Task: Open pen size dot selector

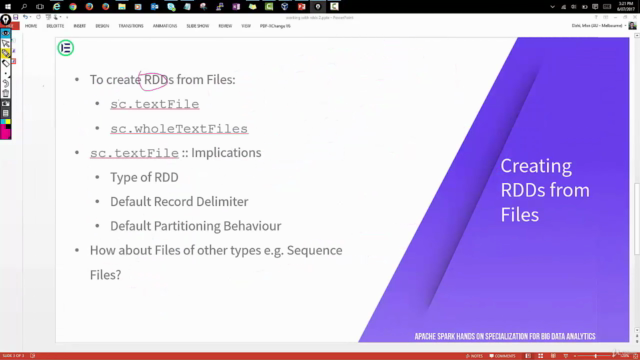Action: pyautogui.click(x=6, y=73)
